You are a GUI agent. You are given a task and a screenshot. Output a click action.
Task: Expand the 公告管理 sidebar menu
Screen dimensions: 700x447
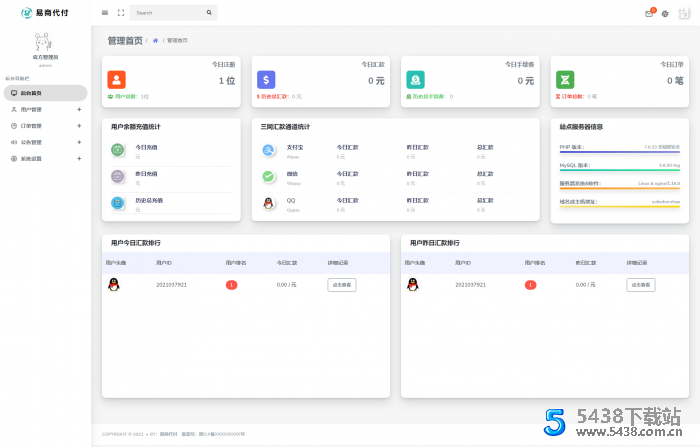[x=44, y=142]
